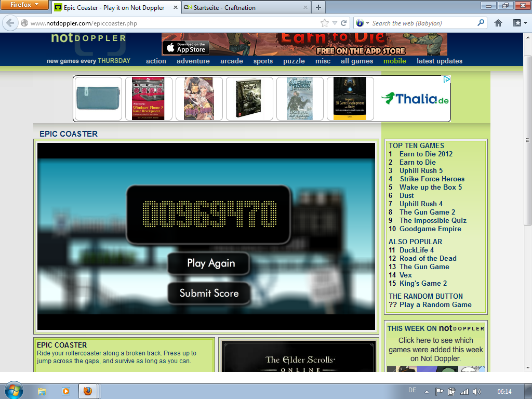The width and height of the screenshot is (532, 399).
Task: Open Uphill Rush 5 link
Action: pyautogui.click(x=421, y=170)
